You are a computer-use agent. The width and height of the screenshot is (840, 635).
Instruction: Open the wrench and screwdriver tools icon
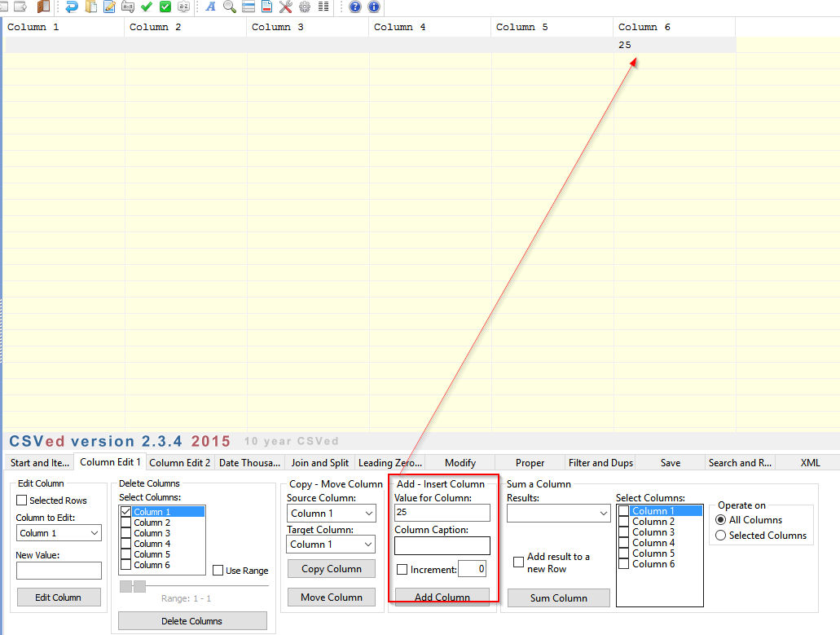[x=285, y=7]
